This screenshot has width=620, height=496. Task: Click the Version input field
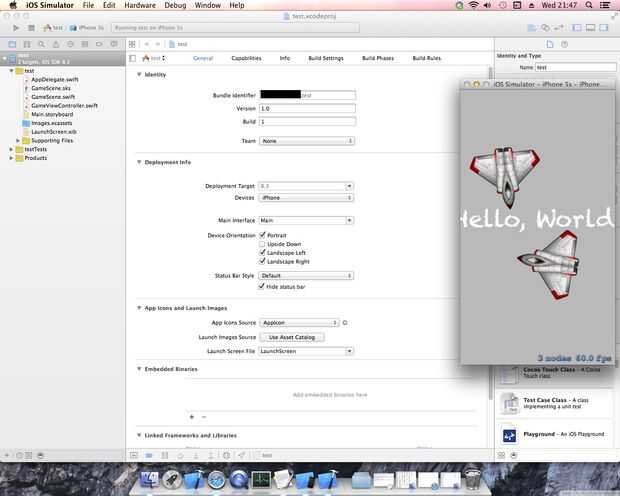click(307, 108)
